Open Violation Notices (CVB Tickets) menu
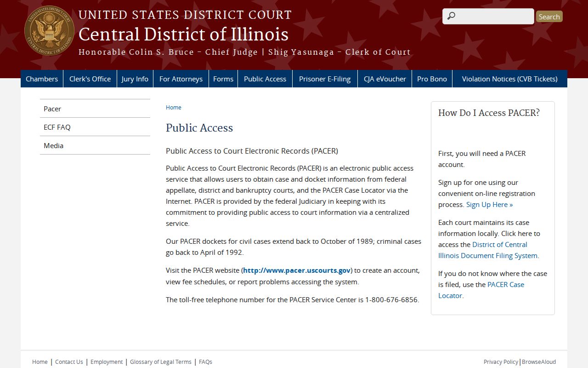 (x=510, y=79)
